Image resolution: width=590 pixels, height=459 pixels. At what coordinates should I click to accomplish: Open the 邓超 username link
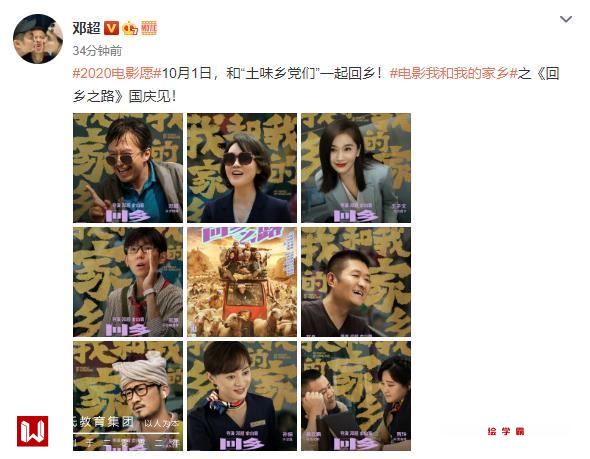[x=86, y=28]
